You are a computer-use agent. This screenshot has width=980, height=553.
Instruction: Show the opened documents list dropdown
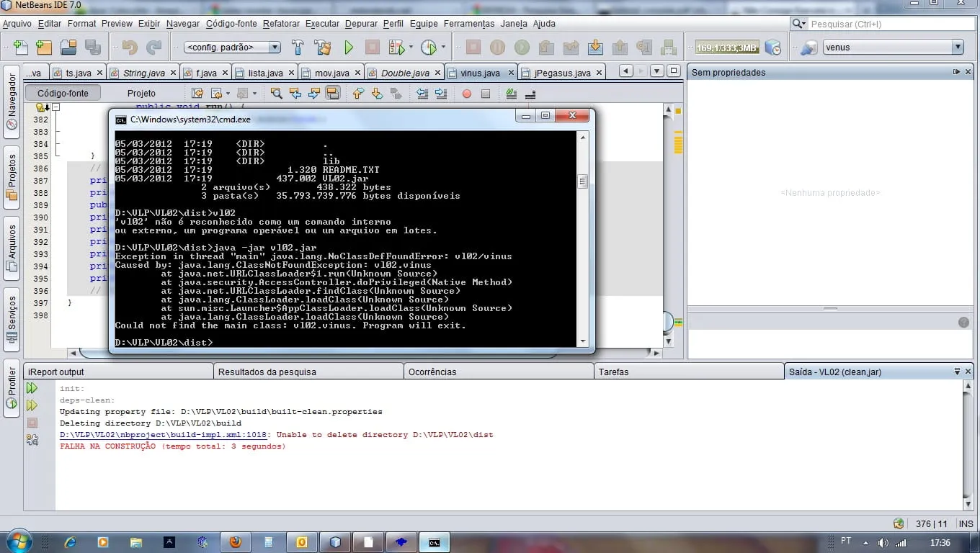pos(656,71)
